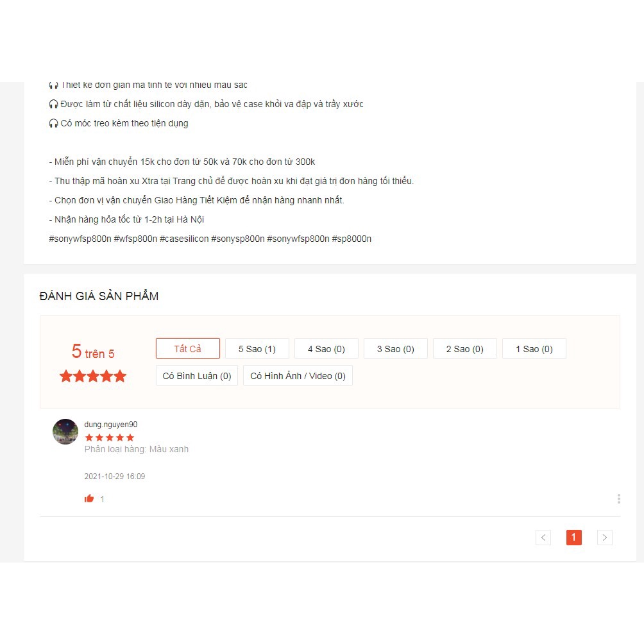Show reviews Có Bình Luận (0)

pyautogui.click(x=197, y=375)
